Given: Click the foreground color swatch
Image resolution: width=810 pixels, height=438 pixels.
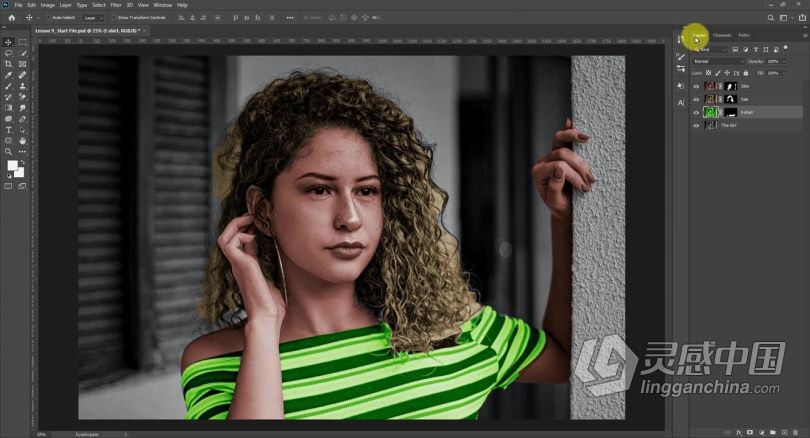Looking at the screenshot, I should (12, 165).
